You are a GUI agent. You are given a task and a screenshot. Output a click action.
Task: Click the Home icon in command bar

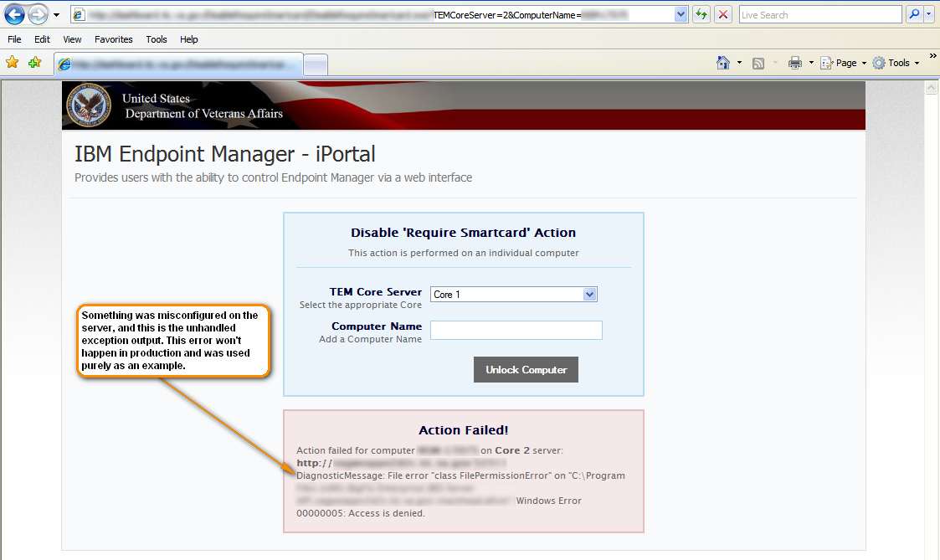tap(723, 62)
